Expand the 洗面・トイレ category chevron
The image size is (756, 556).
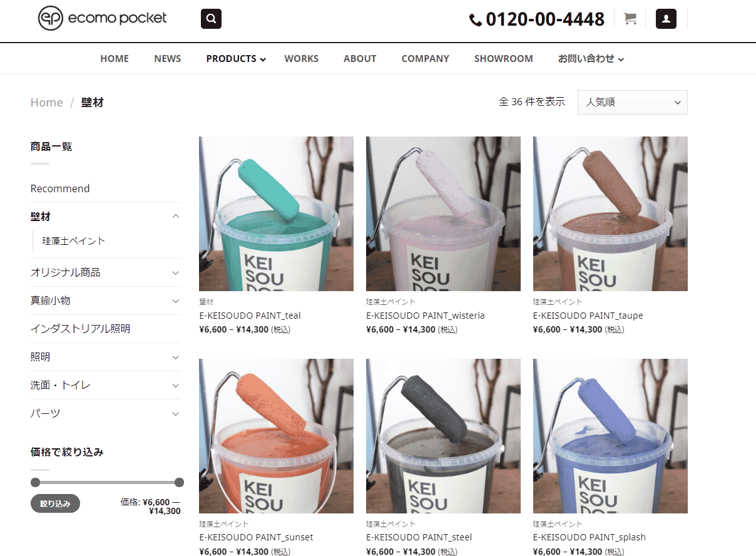point(175,386)
